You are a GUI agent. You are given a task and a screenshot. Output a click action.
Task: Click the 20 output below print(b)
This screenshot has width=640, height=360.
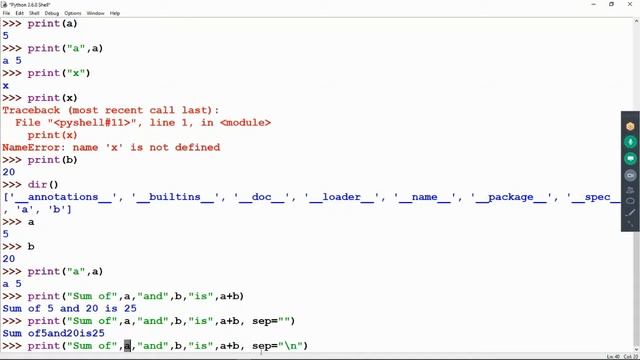click(x=9, y=172)
